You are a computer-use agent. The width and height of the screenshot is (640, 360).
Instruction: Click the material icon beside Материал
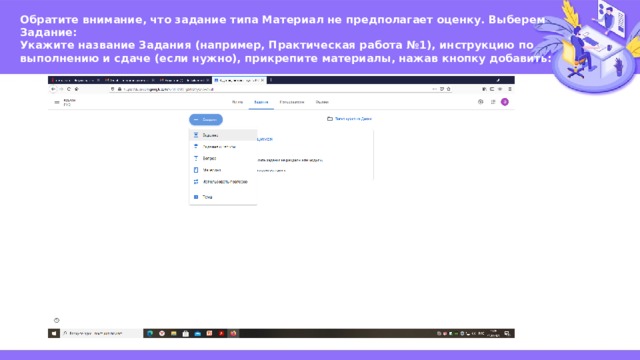(x=196, y=170)
